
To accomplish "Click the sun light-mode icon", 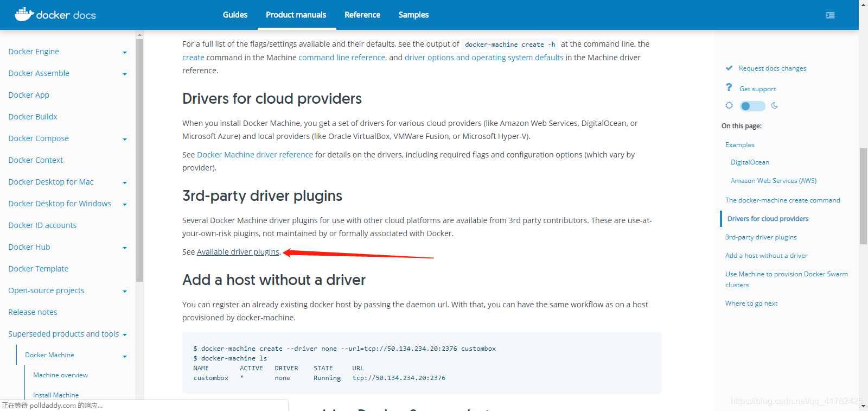I will [729, 105].
